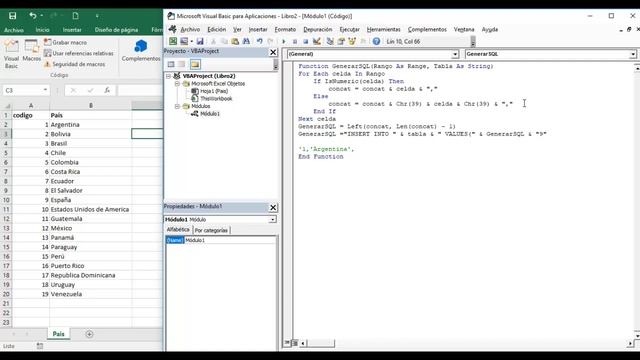Open VBA Help question mark icon
Image resolution: width=640 pixels, height=360 pixels.
(x=376, y=41)
